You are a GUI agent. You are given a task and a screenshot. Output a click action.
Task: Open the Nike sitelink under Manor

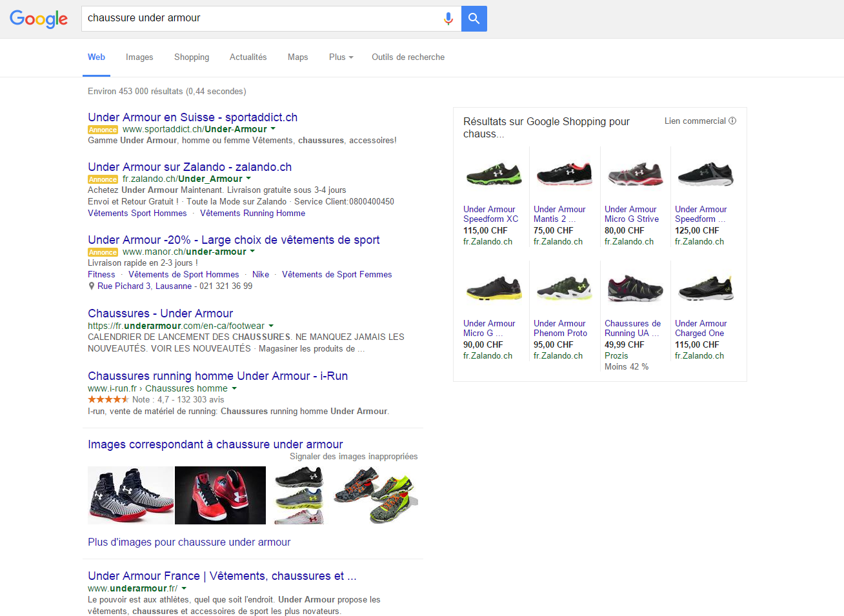tap(261, 275)
